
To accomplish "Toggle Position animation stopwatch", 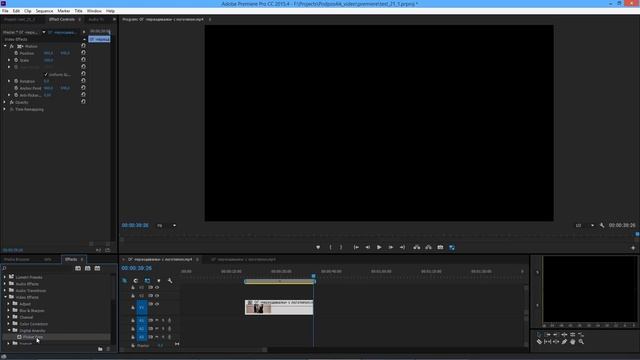I will pos(16,53).
